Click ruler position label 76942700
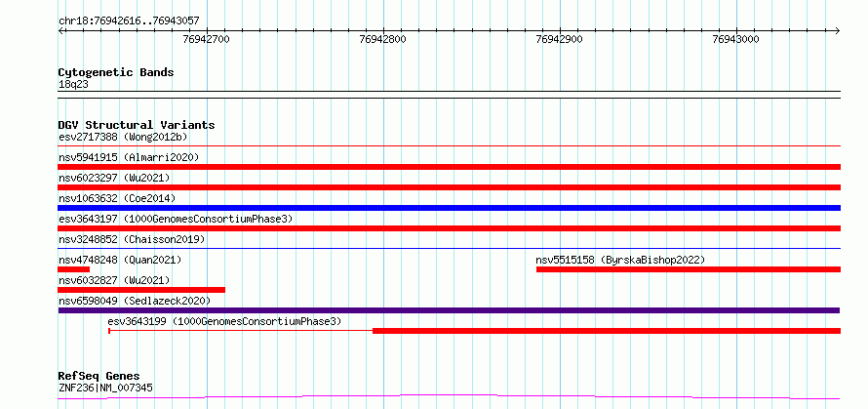 point(206,39)
